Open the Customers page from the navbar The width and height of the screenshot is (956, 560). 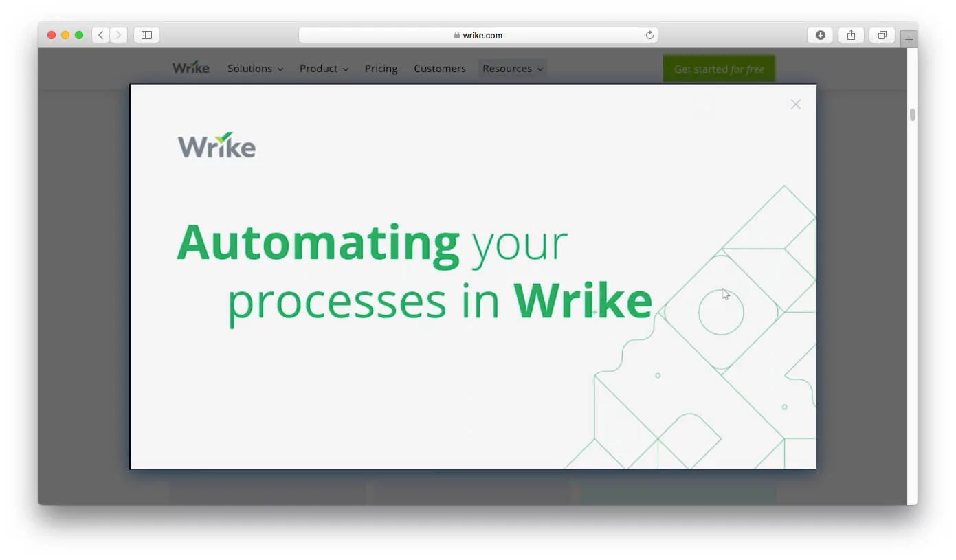pos(440,69)
